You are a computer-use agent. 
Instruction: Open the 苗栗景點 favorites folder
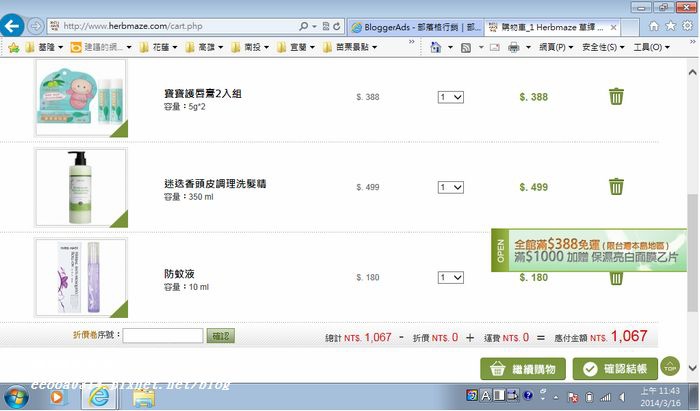[350, 47]
